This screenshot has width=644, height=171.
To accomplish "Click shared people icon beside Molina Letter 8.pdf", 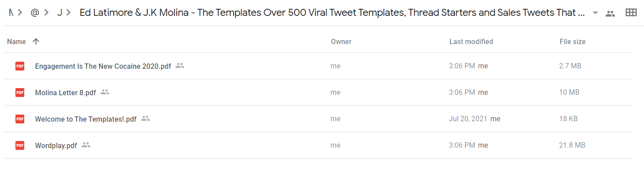I will 104,92.
